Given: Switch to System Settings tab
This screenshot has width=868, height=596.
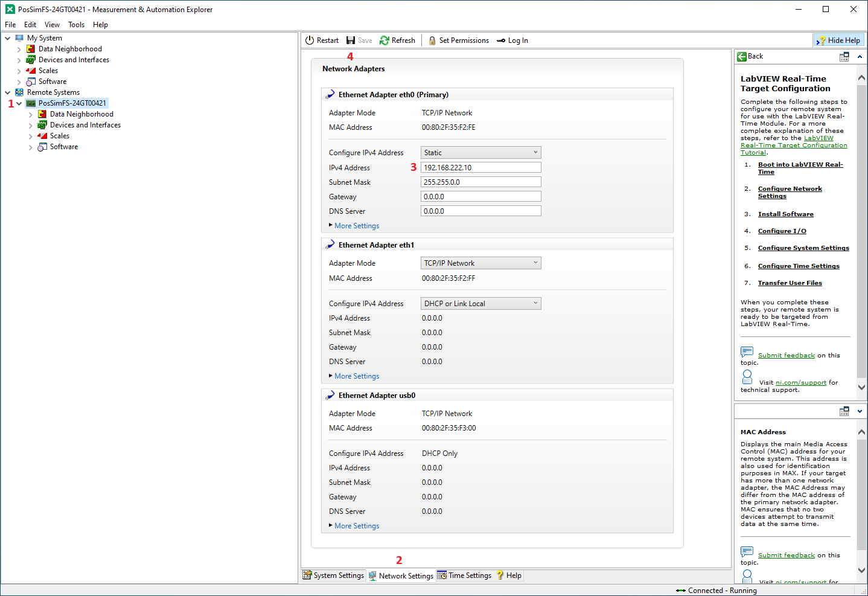Looking at the screenshot, I should [x=333, y=575].
